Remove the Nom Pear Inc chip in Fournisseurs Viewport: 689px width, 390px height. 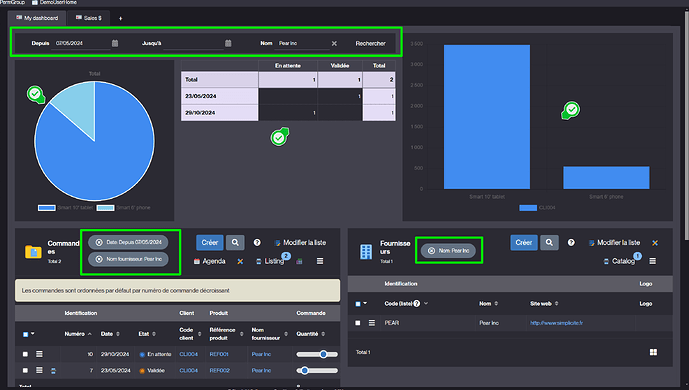[432, 251]
